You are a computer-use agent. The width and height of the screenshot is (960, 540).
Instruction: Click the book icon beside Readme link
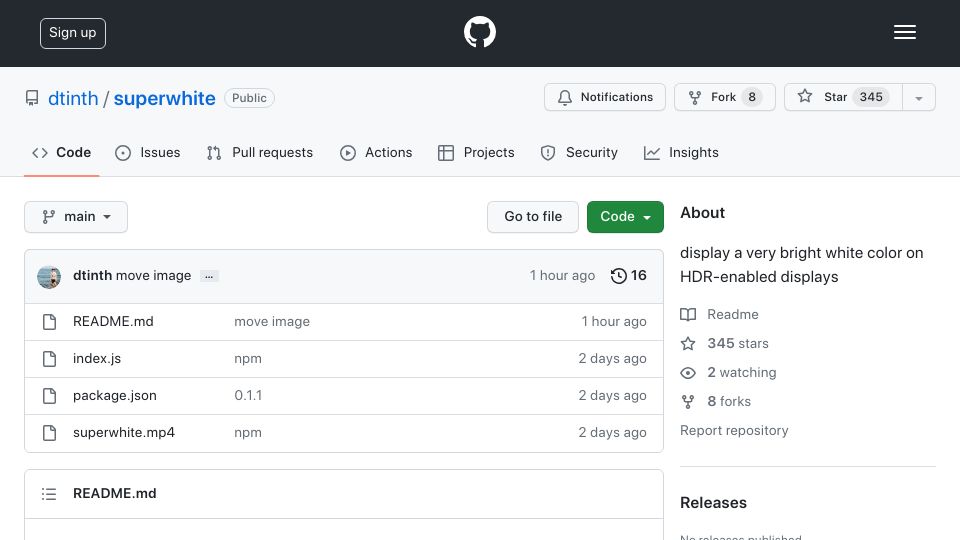click(688, 315)
